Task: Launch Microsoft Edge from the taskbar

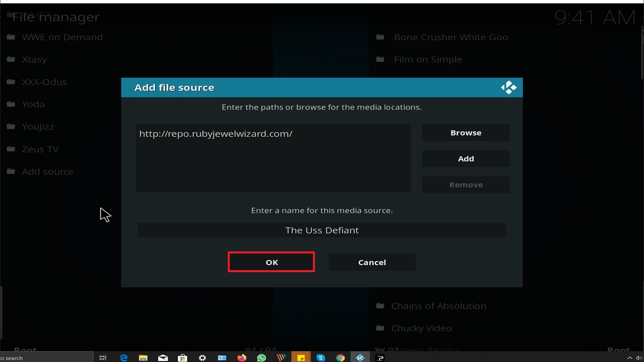Action: pos(124,358)
